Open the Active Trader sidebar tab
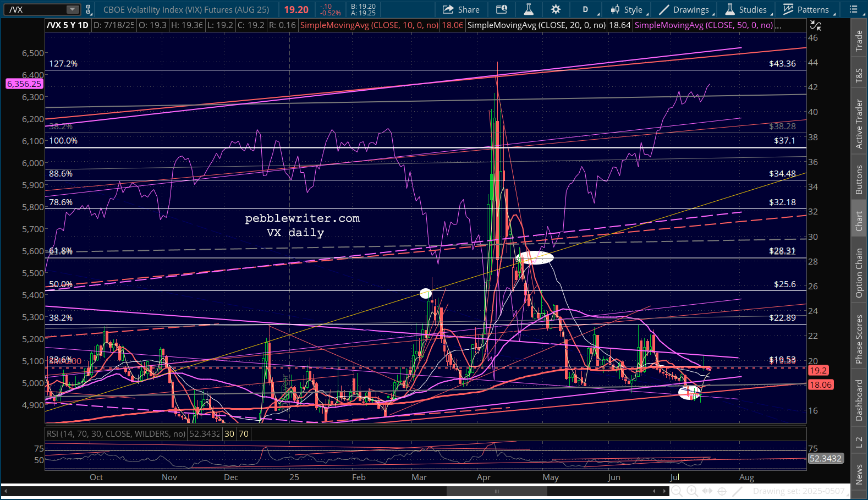This screenshot has height=500, width=868. point(859,124)
